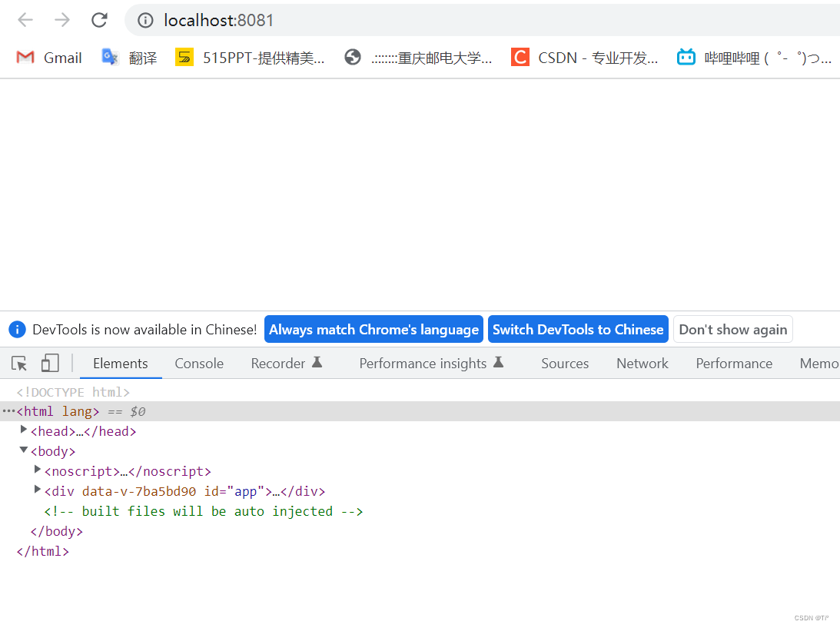The height and width of the screenshot is (628, 840).
Task: Expand the div with id app
Action: pyautogui.click(x=37, y=490)
